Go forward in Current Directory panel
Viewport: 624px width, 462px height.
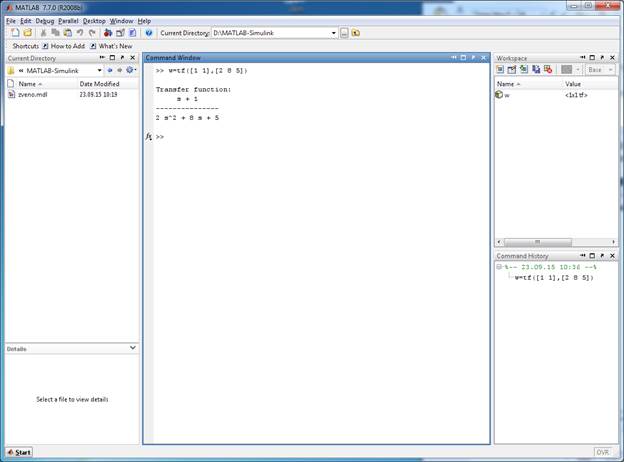click(119, 70)
